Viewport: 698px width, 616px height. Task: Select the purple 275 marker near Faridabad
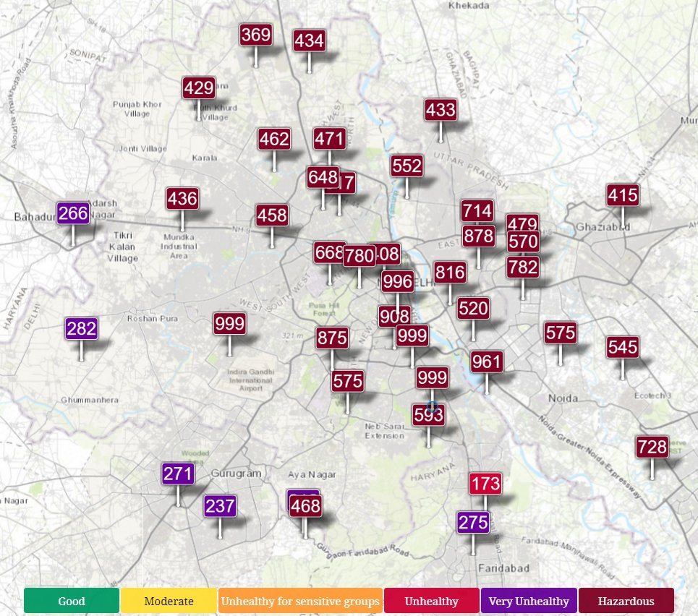[x=473, y=523]
